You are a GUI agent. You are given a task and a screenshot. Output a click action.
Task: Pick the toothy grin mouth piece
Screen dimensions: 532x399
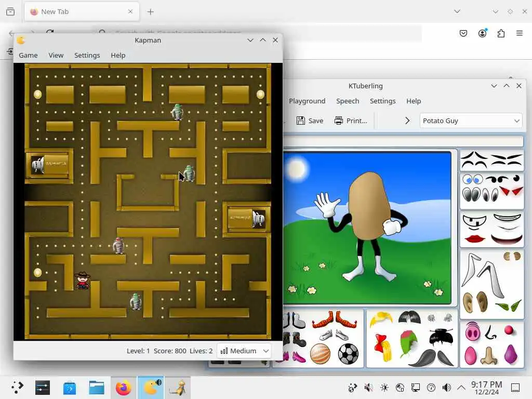point(476,221)
